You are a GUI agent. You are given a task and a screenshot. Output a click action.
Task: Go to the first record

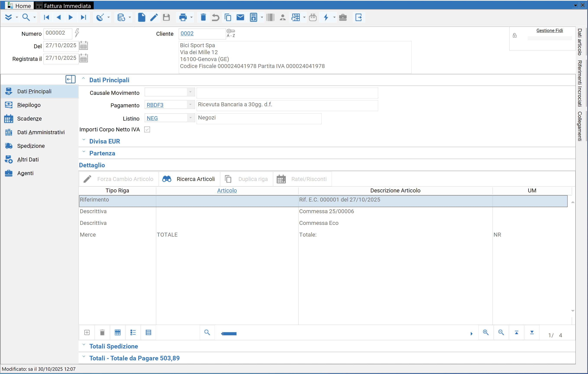tap(46, 17)
